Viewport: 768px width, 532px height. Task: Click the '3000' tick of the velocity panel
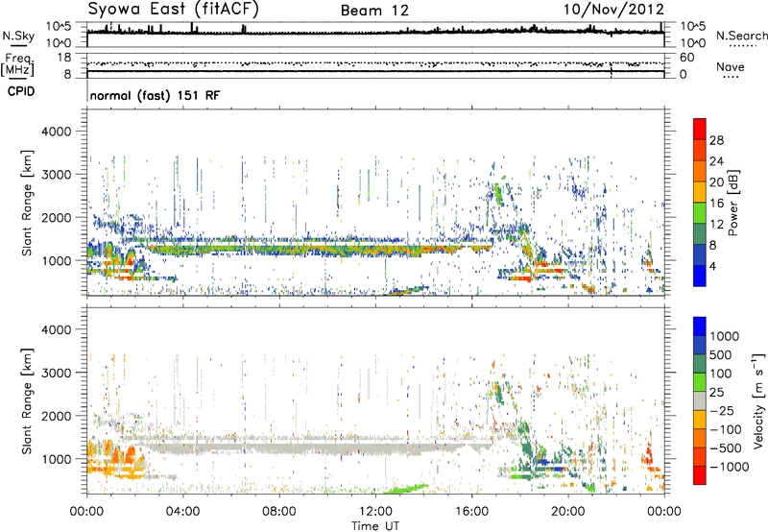(x=56, y=373)
